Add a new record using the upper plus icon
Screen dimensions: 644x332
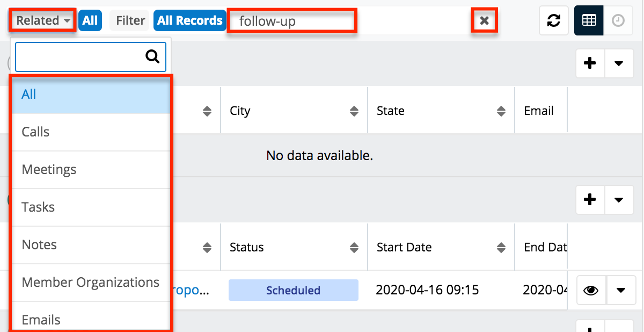click(590, 63)
